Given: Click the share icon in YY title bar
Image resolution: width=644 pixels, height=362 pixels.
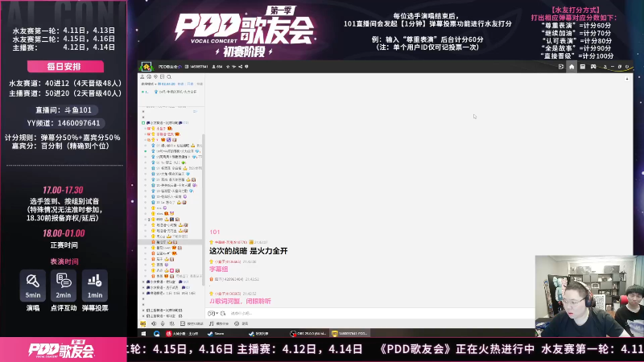Looking at the screenshot, I should (x=240, y=67).
